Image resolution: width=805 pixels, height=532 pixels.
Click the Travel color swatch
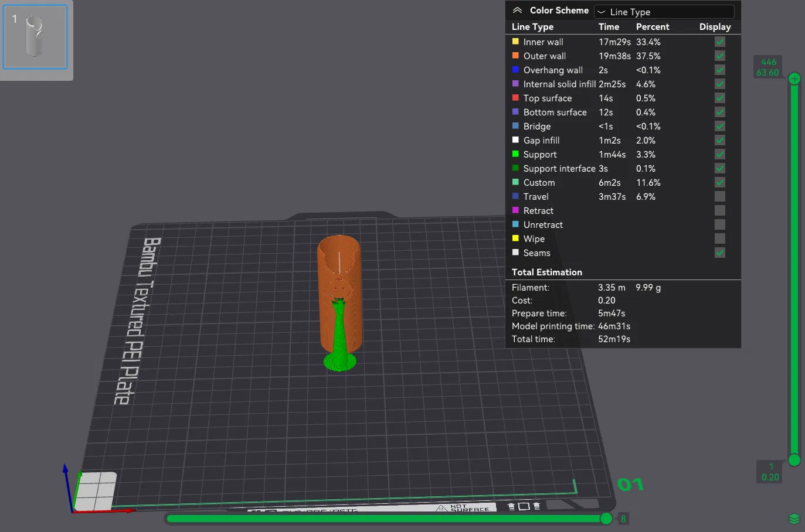[x=515, y=196]
